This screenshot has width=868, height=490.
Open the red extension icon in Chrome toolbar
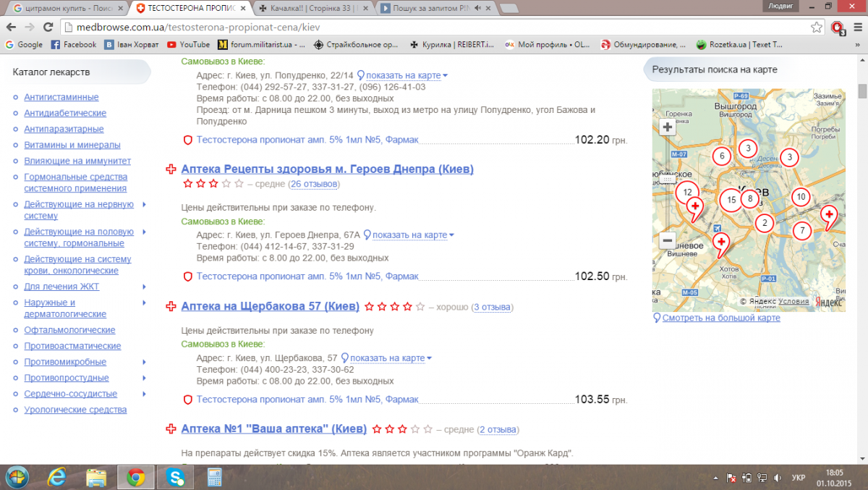(x=838, y=28)
